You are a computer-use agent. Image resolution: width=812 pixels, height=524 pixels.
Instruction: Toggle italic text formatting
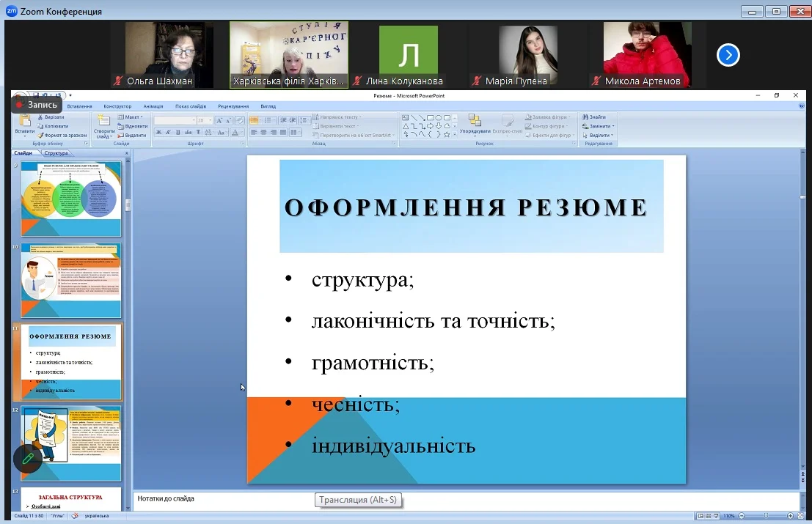click(x=168, y=133)
